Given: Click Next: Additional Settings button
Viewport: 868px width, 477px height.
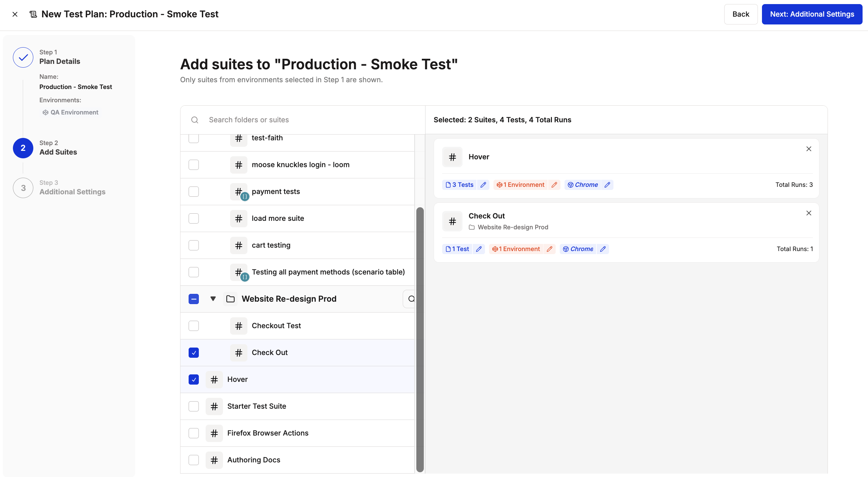Looking at the screenshot, I should [812, 14].
